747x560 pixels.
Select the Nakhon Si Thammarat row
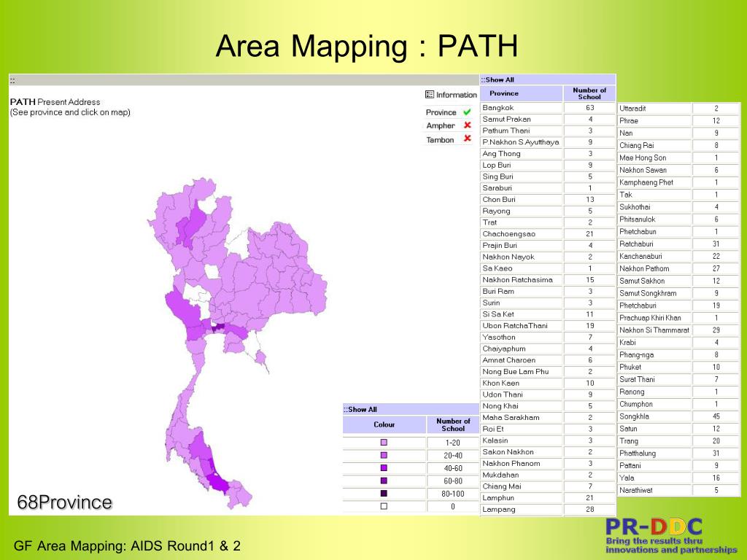pyautogui.click(x=678, y=330)
